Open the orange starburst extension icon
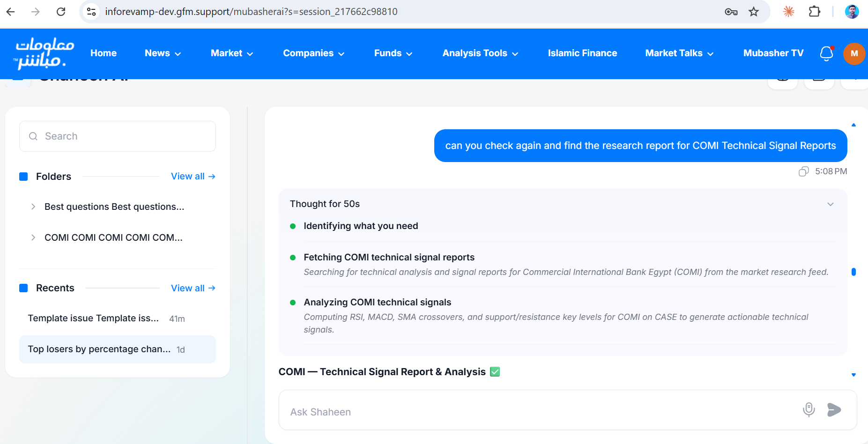 (789, 12)
